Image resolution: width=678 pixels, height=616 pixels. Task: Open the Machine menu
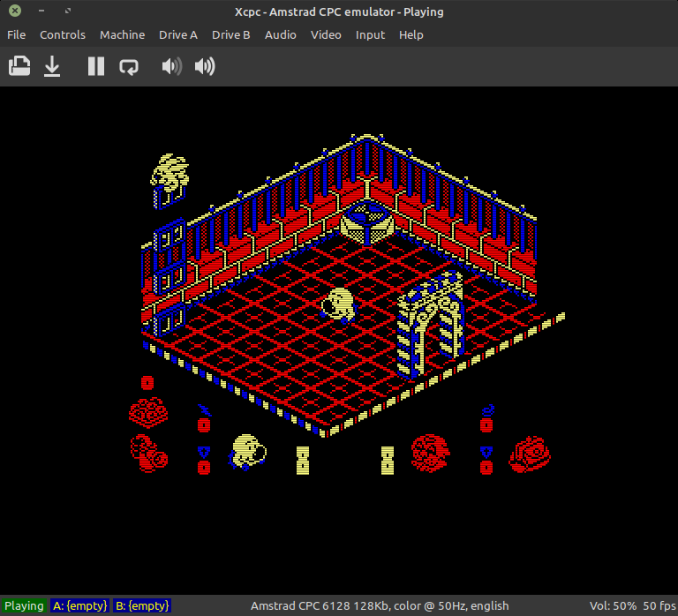(123, 35)
